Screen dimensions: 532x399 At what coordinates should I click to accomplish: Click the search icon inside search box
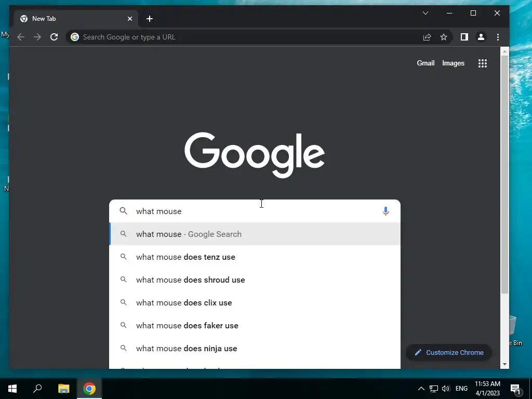[124, 211]
